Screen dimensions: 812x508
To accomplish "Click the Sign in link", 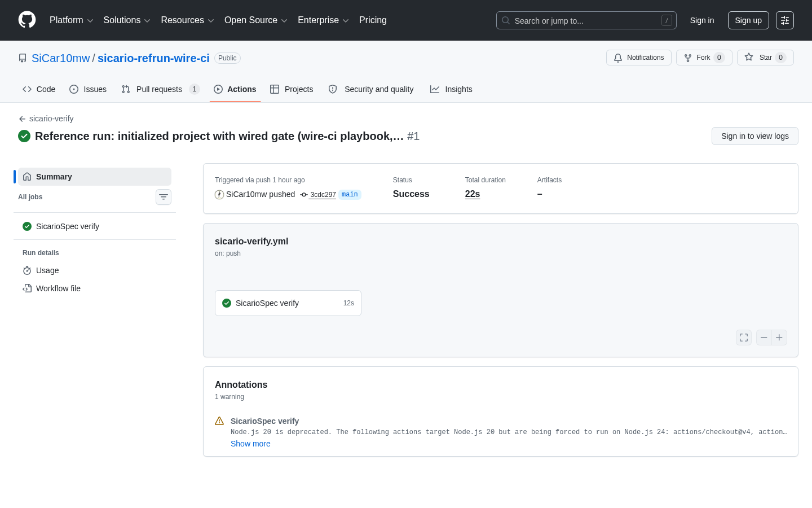I will [x=701, y=20].
